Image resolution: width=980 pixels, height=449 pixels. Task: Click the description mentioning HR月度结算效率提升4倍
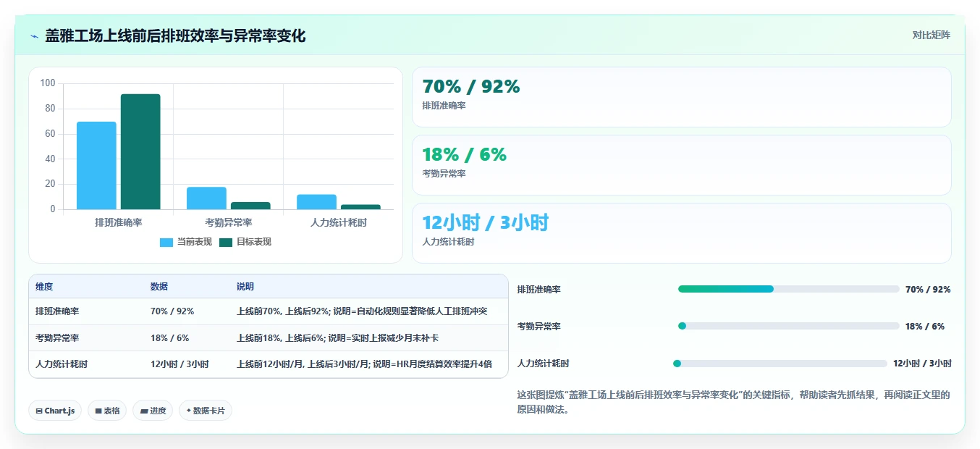click(x=364, y=364)
